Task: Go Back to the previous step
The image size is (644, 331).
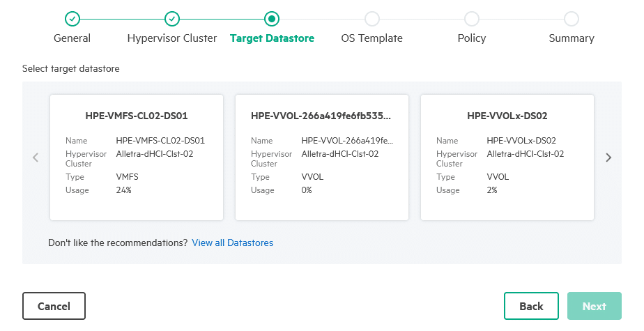Action: [531, 306]
